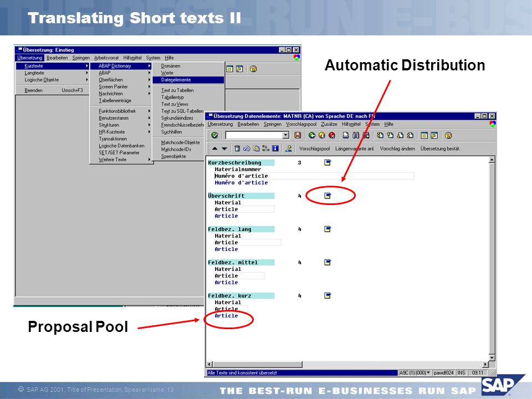This screenshot has width=532, height=399.
Task: Click the Vorschlagspool toolbar button
Action: click(314, 149)
